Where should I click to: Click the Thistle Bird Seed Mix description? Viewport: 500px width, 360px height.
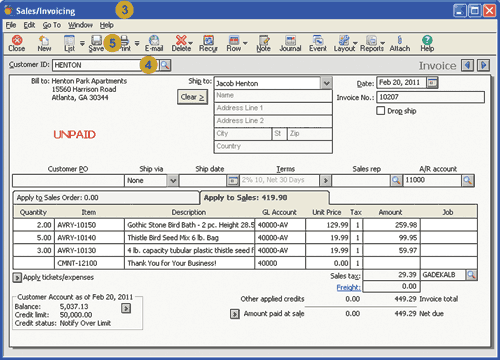coord(189,238)
